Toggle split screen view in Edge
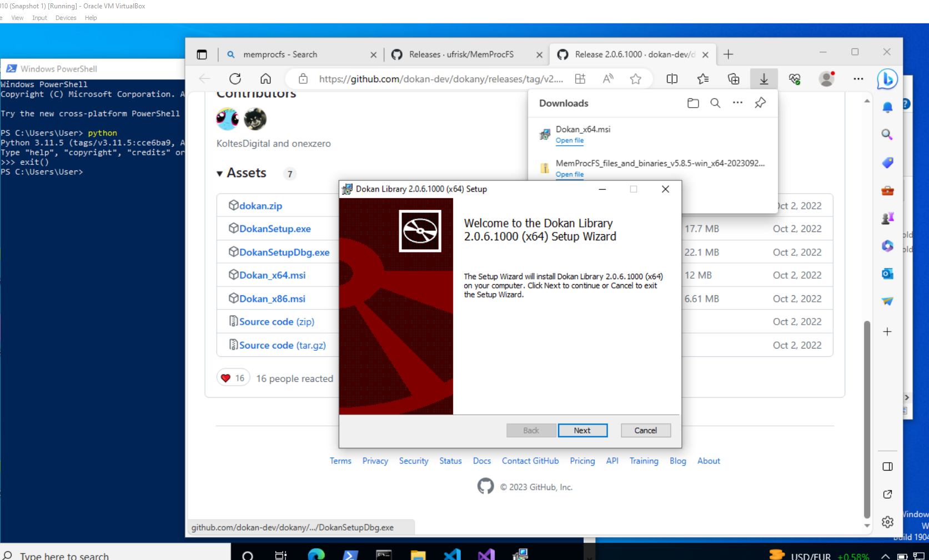This screenshot has height=560, width=929. click(x=672, y=79)
